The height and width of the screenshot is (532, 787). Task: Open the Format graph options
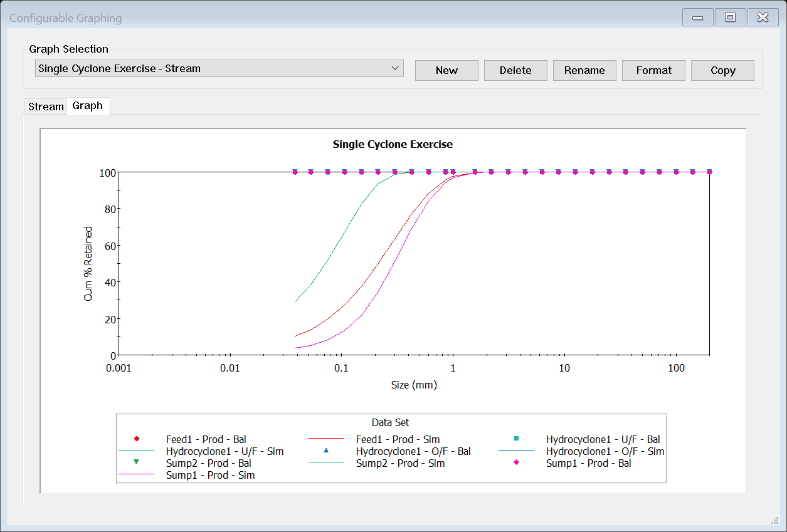tap(653, 70)
